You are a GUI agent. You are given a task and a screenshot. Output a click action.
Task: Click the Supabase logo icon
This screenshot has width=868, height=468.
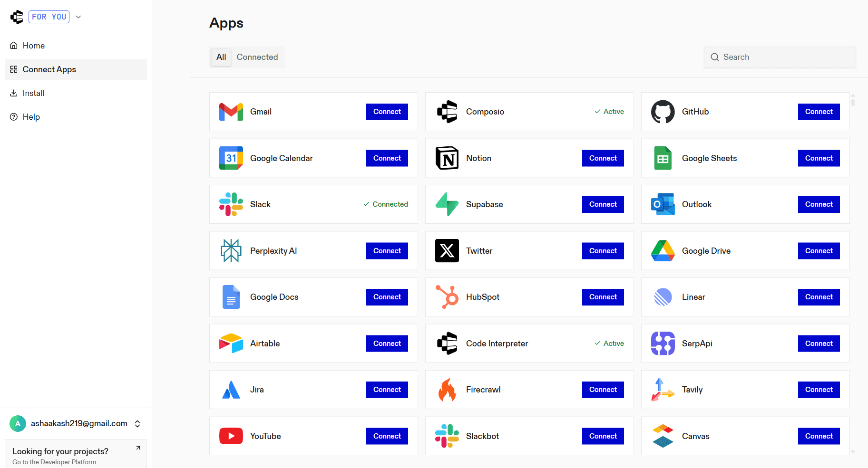447,204
